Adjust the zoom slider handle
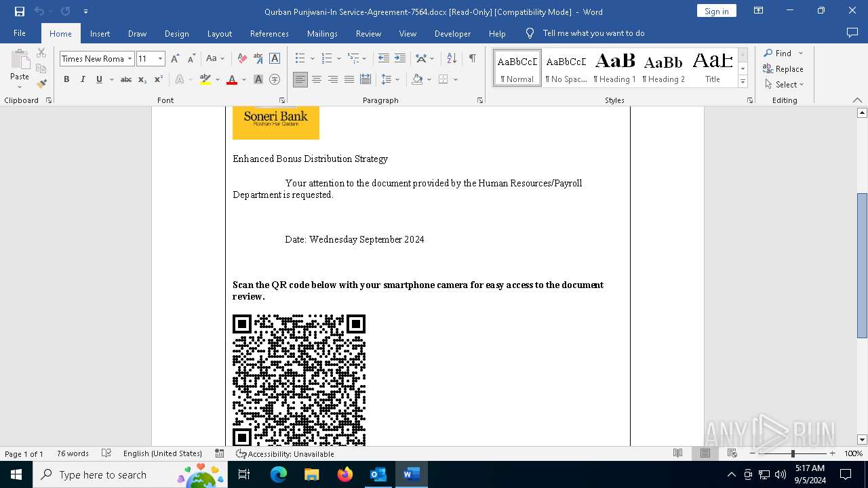 (792, 453)
